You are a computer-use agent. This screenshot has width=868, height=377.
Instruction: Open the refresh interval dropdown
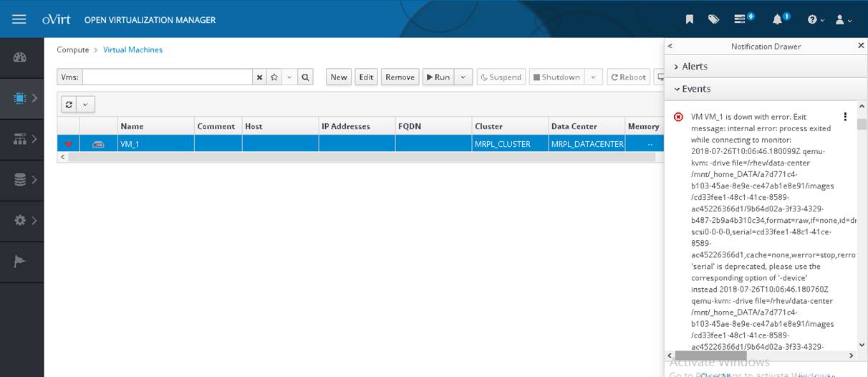point(85,105)
